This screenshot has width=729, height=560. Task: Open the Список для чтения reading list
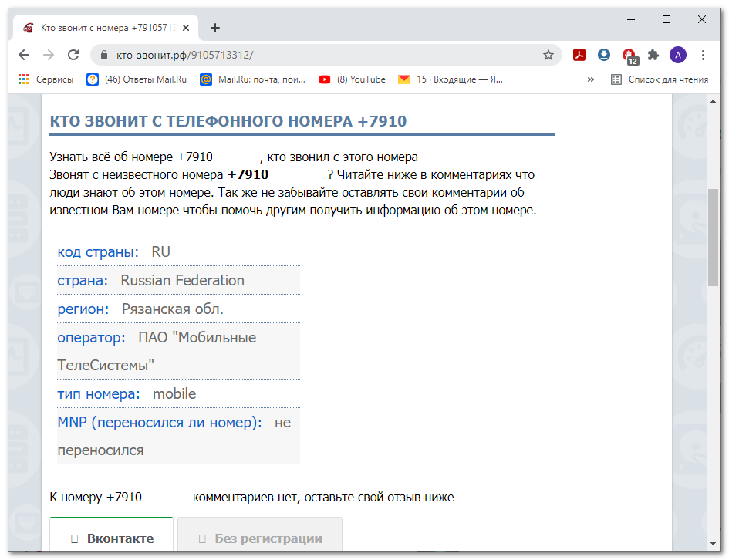[660, 79]
